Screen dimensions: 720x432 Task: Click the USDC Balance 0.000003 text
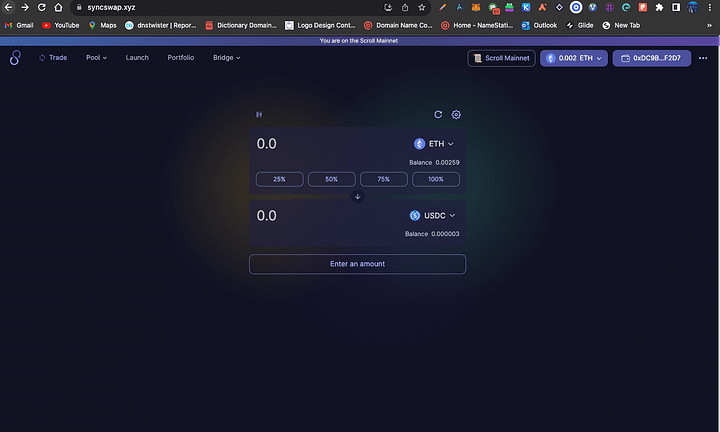[x=432, y=234]
